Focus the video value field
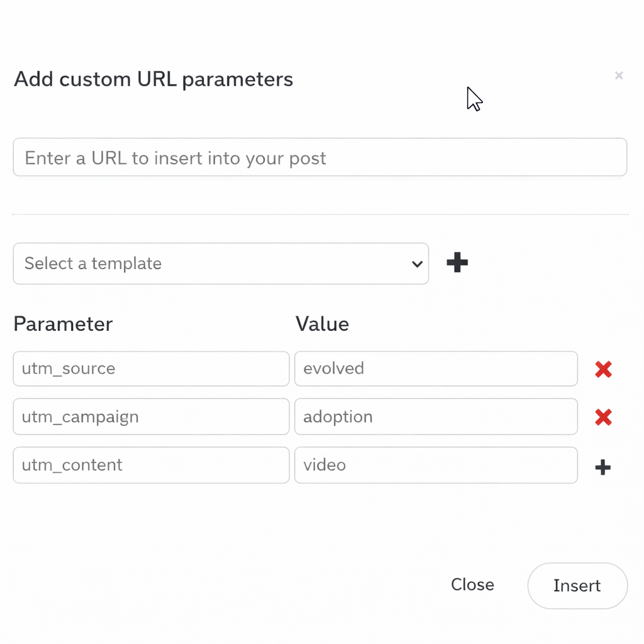Screen dimensions: 644x644 436,465
